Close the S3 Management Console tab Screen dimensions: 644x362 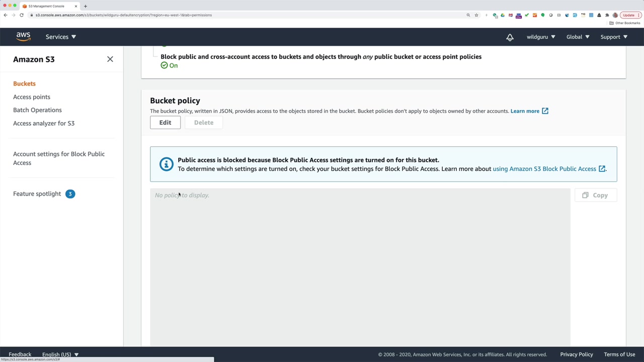76,6
